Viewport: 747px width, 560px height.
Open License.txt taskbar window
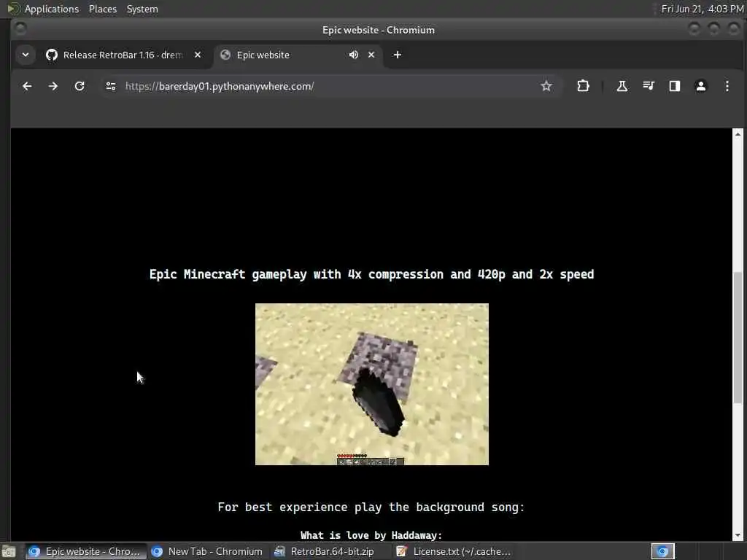[455, 551]
